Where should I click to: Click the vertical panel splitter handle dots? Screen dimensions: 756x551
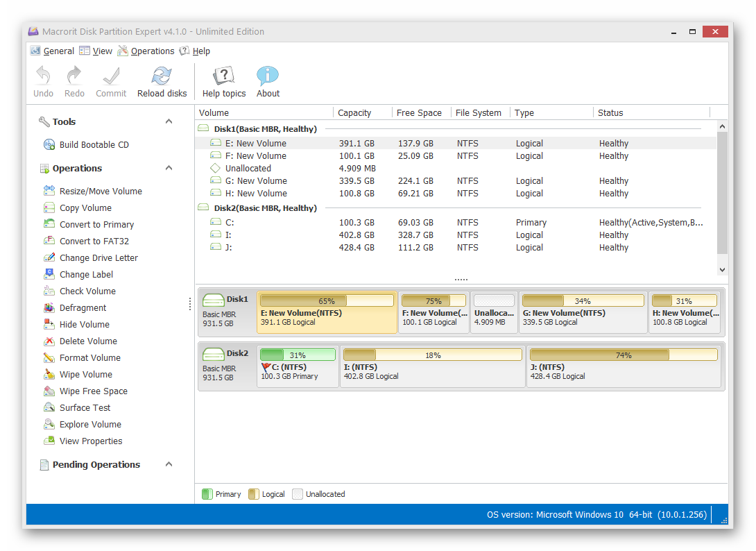pos(190,304)
